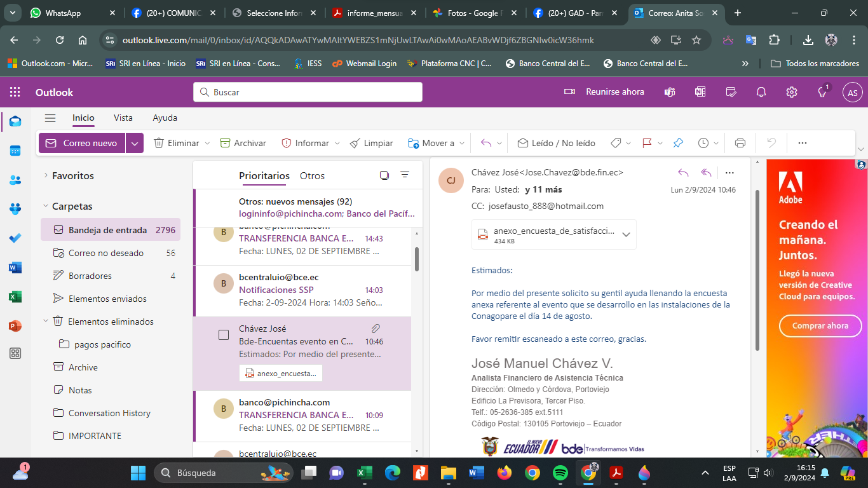The image size is (868, 488).
Task: Toggle the hamburger navigation pane button
Action: tap(50, 118)
